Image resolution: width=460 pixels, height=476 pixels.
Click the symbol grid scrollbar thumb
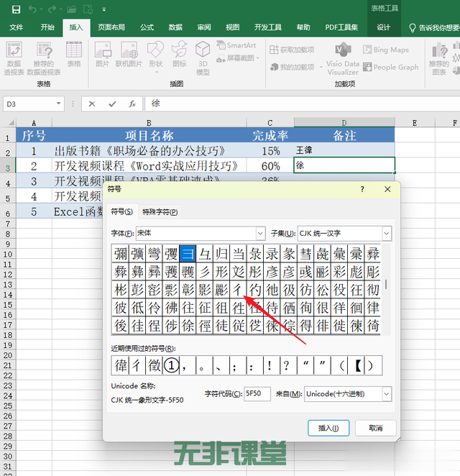click(386, 285)
